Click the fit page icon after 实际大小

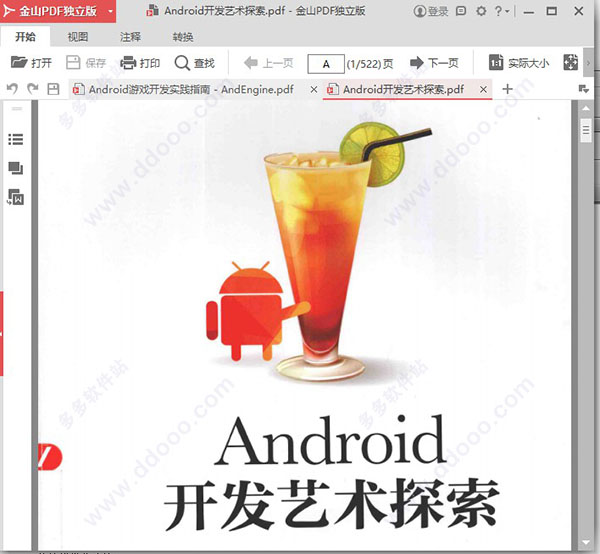click(570, 62)
